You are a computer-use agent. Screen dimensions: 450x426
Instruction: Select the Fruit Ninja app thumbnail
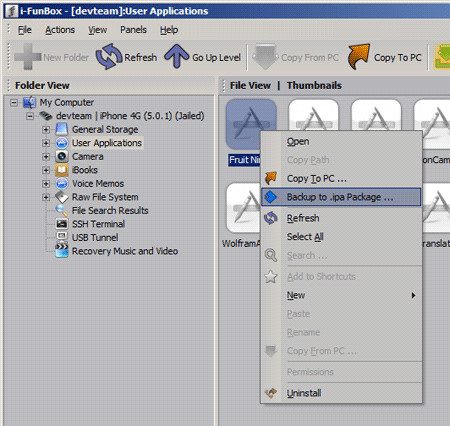pos(251,124)
